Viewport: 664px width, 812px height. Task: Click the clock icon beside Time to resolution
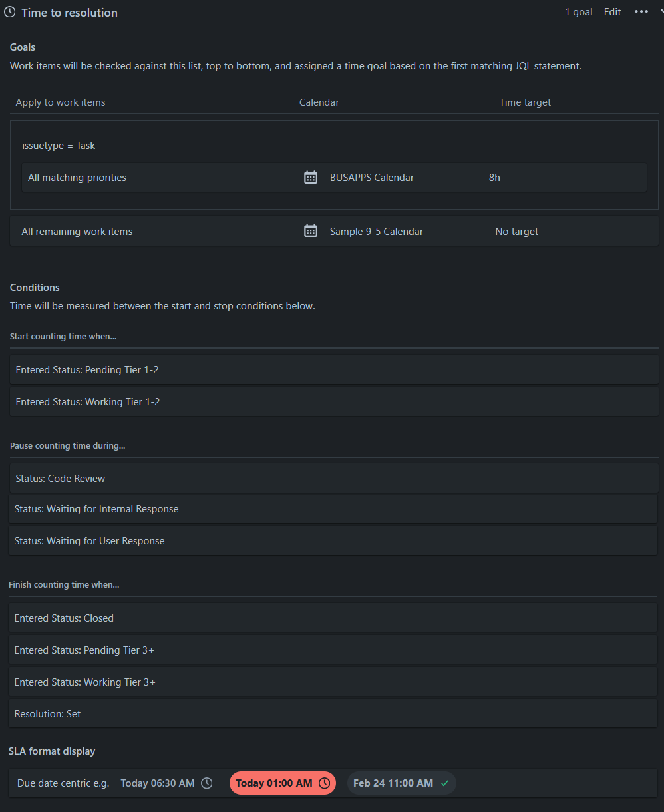click(10, 12)
